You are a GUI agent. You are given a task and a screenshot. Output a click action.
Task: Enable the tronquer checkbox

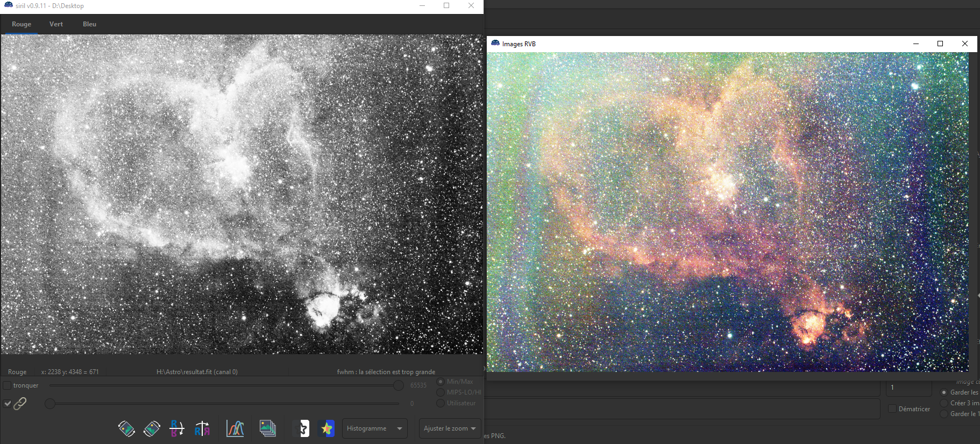7,385
